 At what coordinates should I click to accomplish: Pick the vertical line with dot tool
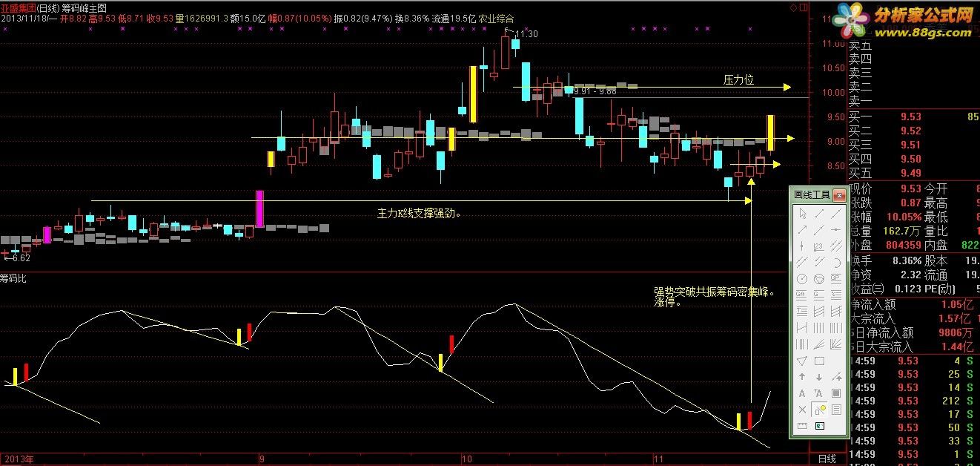[802, 246]
